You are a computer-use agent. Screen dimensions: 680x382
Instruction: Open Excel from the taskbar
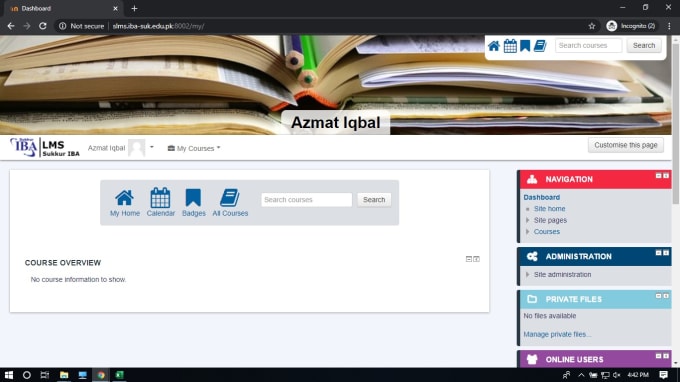point(119,375)
